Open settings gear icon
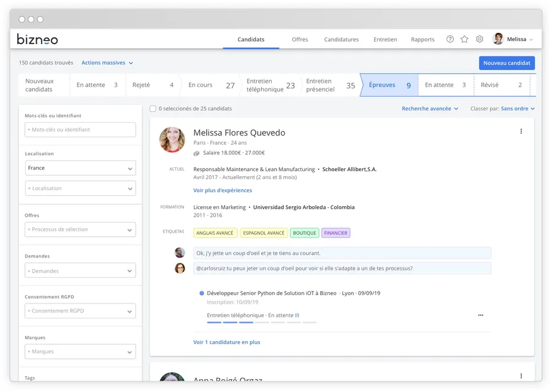 [480, 39]
